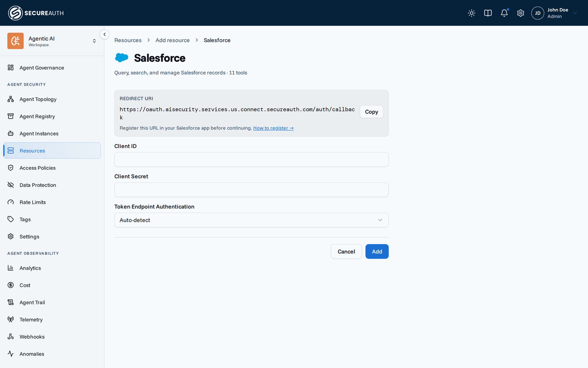Click the Telemetry antenna icon

[11, 319]
